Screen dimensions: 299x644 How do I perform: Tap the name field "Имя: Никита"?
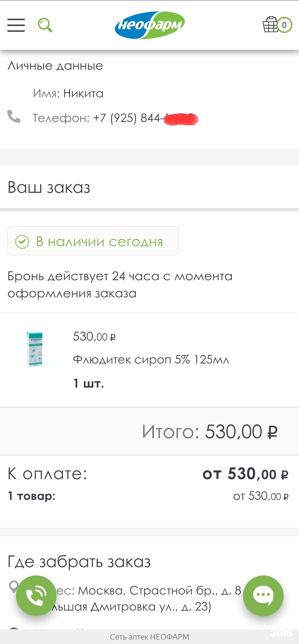click(68, 94)
